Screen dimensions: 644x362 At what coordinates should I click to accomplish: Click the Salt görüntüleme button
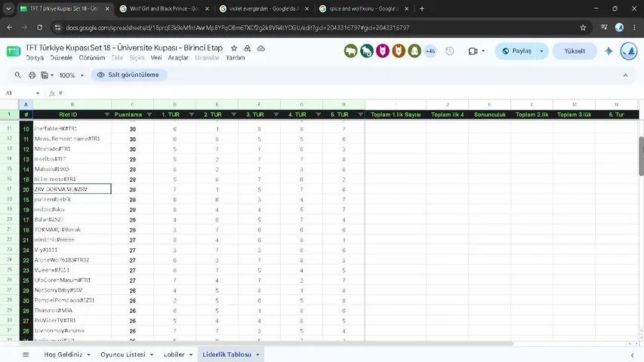pyautogui.click(x=129, y=75)
